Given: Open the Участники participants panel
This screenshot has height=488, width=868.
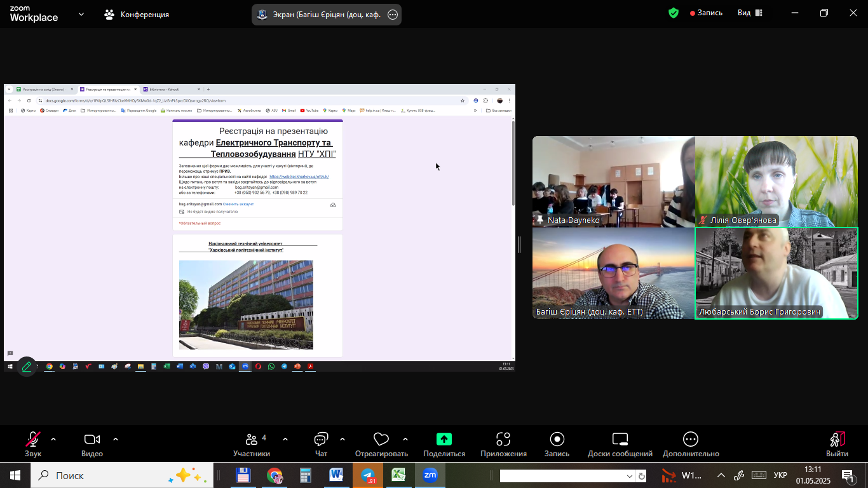Looking at the screenshot, I should point(252,440).
